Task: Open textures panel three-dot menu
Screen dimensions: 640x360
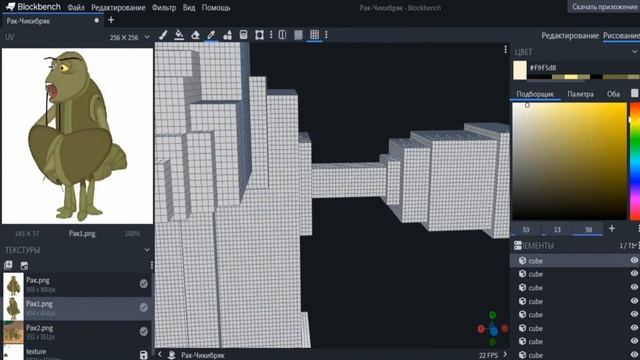Action: [151, 265]
